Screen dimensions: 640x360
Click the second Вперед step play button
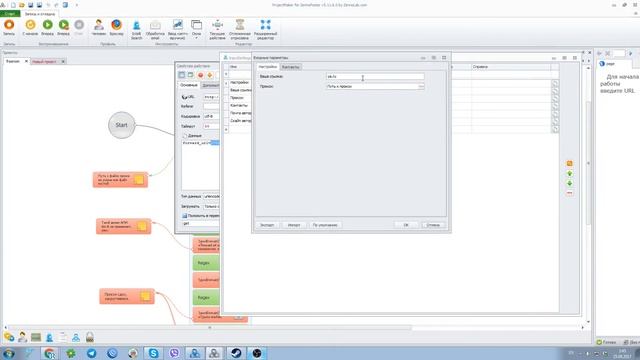(x=63, y=28)
